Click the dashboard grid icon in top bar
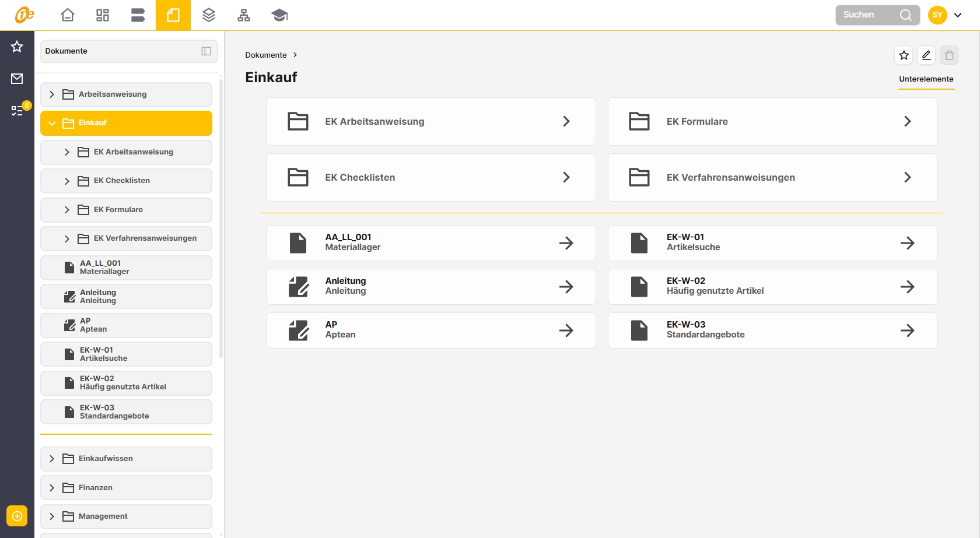Screen dimensions: 980x538 point(103,15)
